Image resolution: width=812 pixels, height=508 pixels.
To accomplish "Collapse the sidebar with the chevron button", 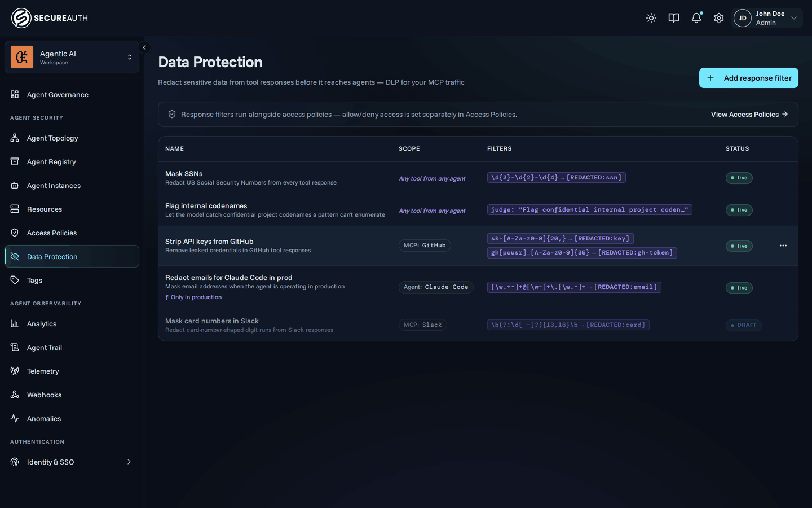I will click(x=144, y=47).
